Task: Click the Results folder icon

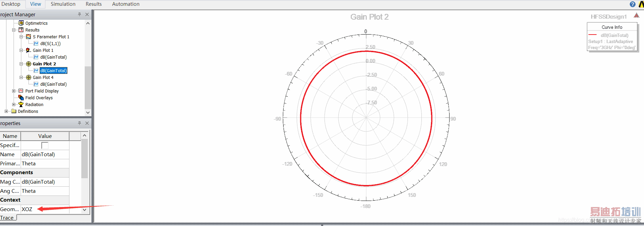Action: pos(21,30)
